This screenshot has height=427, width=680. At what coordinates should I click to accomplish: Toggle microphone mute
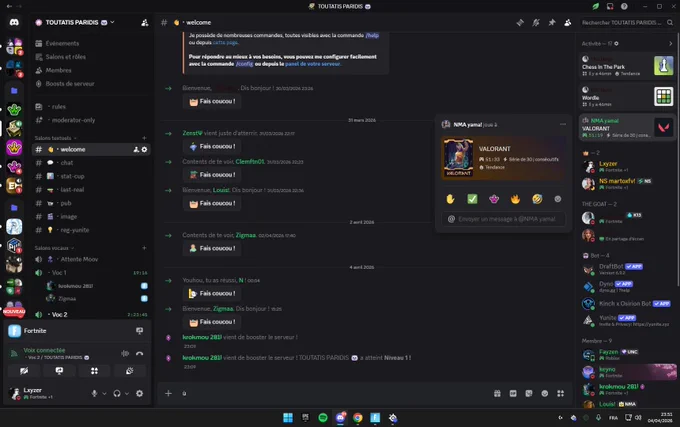(x=94, y=394)
